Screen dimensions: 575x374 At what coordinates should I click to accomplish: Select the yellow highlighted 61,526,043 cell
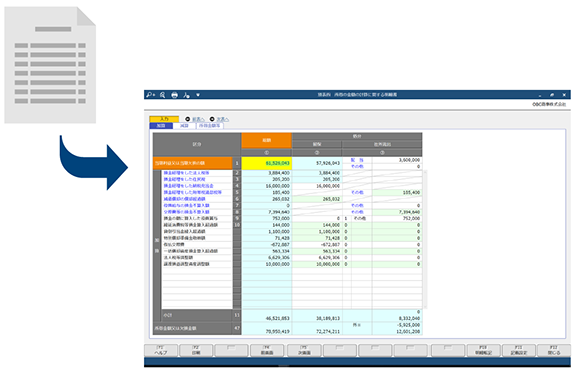267,163
